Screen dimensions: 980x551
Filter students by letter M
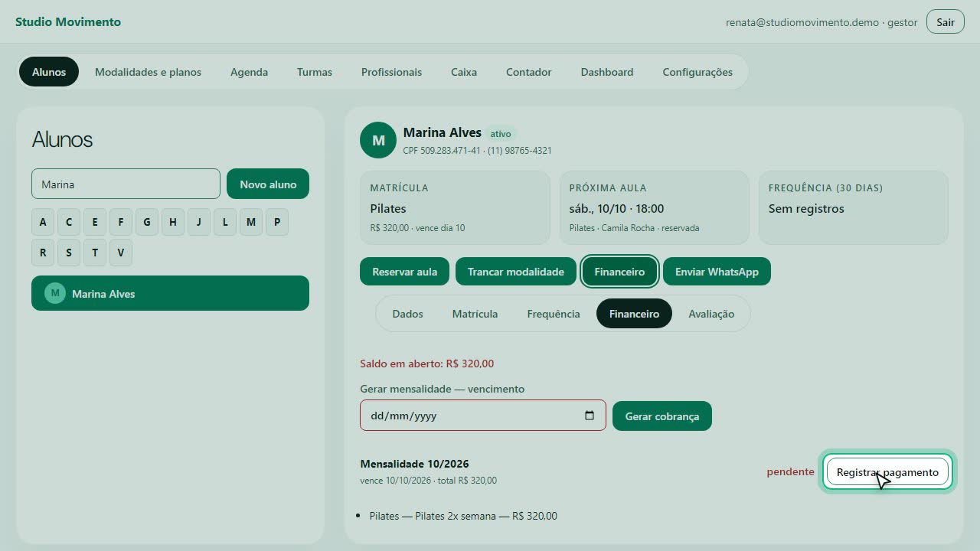(251, 222)
